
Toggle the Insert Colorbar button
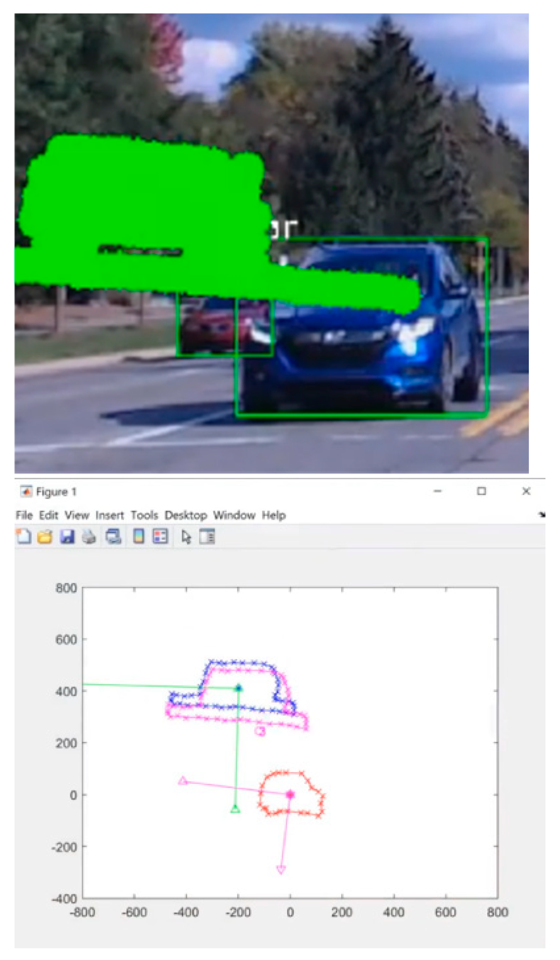139,536
